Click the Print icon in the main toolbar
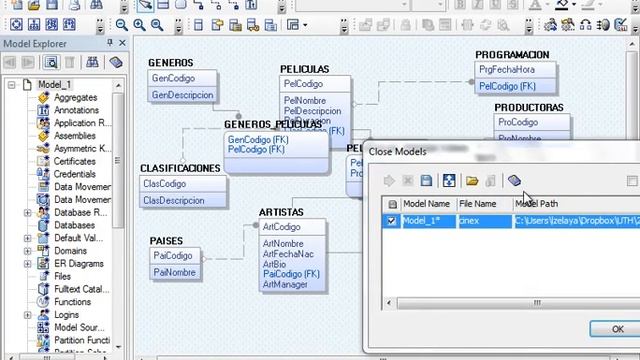 74,5
